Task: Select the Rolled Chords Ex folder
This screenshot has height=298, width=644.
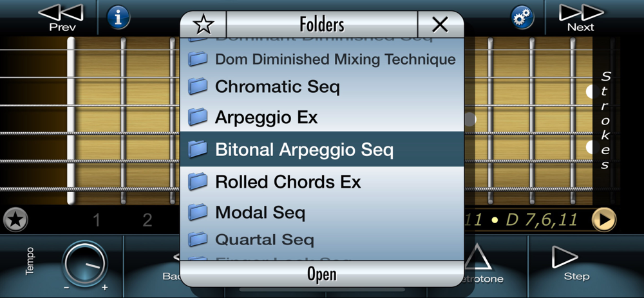Action: coord(322,181)
